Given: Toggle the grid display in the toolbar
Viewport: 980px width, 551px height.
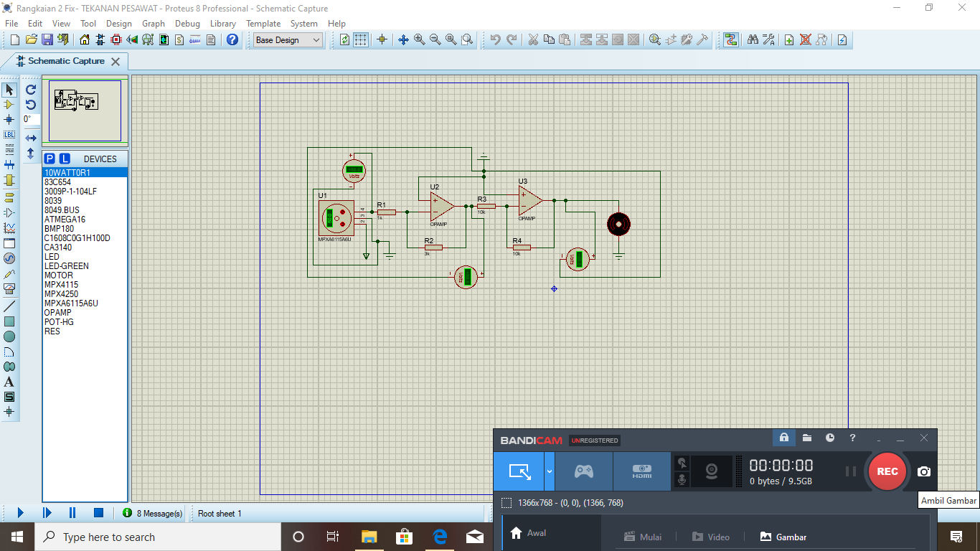Looking at the screenshot, I should click(x=361, y=40).
